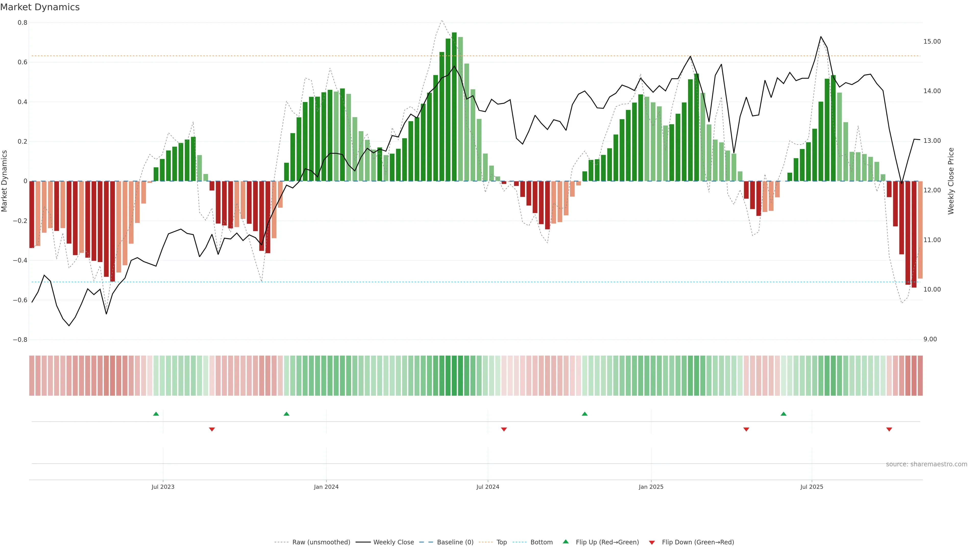980x551 pixels.
Task: Click the last red flip-down marker after Jul 2025
Action: click(889, 429)
